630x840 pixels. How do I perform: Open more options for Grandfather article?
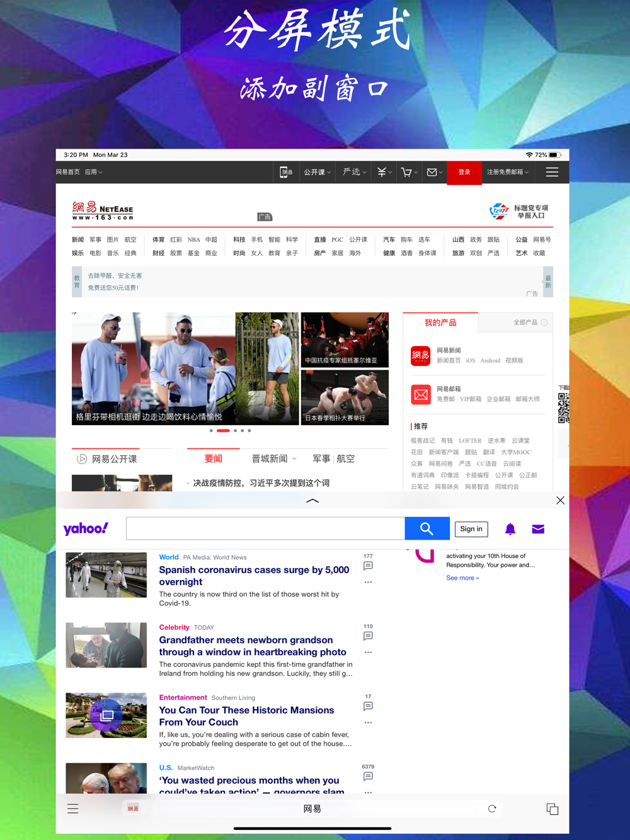[368, 652]
